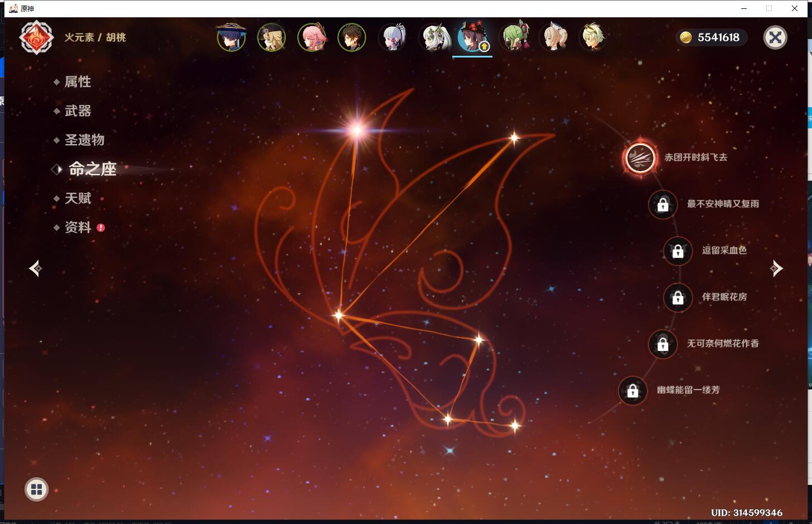Select the 命之座 constellation tab
812x524 pixels.
92,169
